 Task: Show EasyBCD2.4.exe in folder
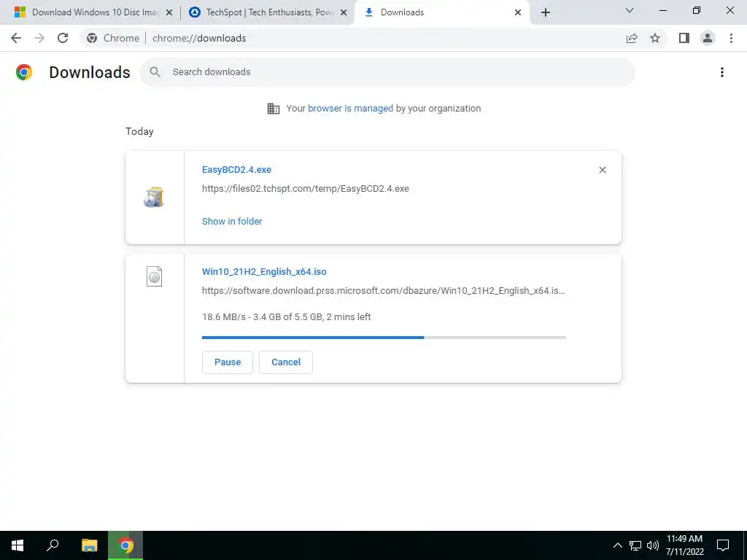pos(232,221)
